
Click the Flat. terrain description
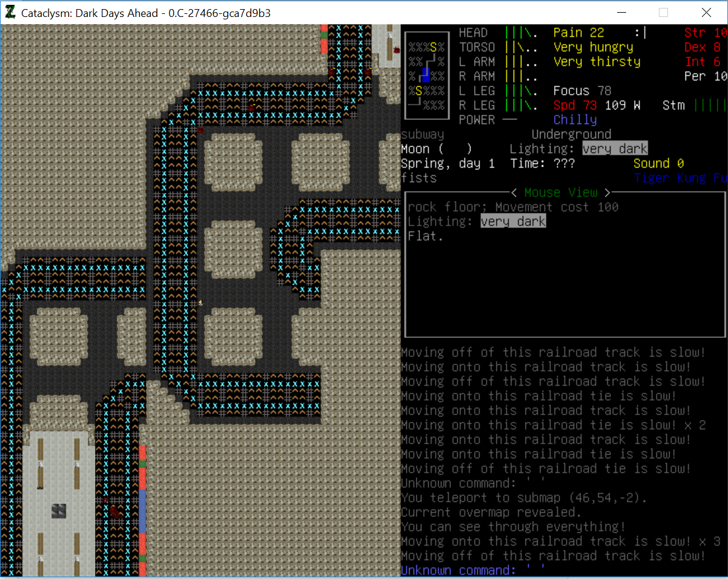(426, 236)
